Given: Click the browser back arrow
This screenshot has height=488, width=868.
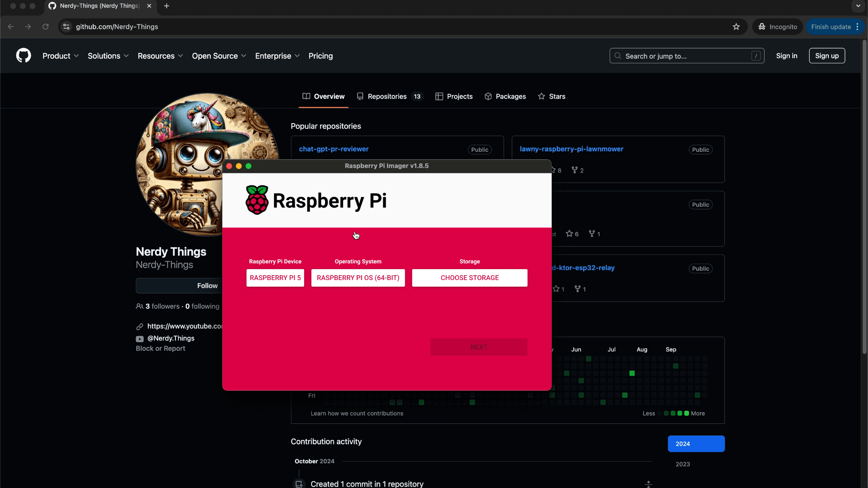Looking at the screenshot, I should pyautogui.click(x=11, y=26).
